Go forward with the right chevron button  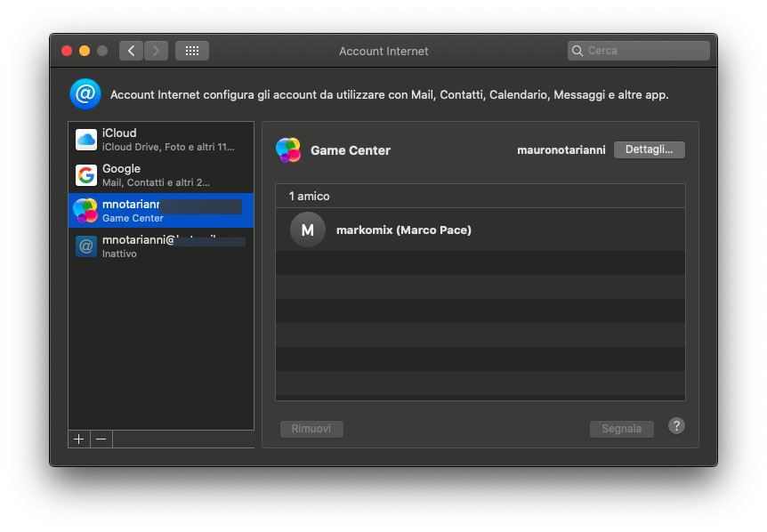(x=156, y=51)
